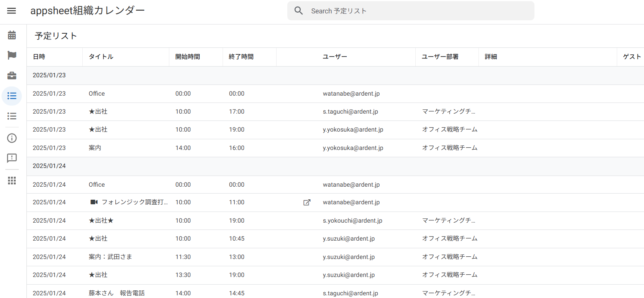Select the flag icon in sidebar
Image resolution: width=644 pixels, height=298 pixels.
[x=12, y=55]
